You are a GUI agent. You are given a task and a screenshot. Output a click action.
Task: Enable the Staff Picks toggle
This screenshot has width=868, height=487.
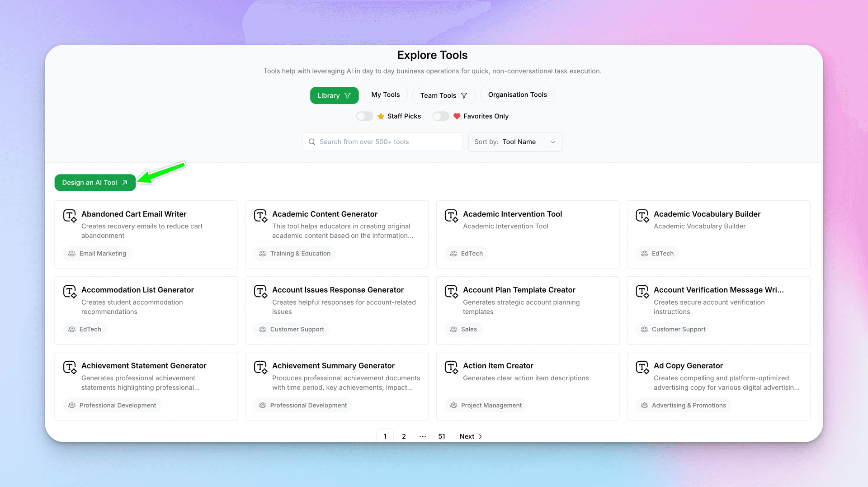click(364, 116)
